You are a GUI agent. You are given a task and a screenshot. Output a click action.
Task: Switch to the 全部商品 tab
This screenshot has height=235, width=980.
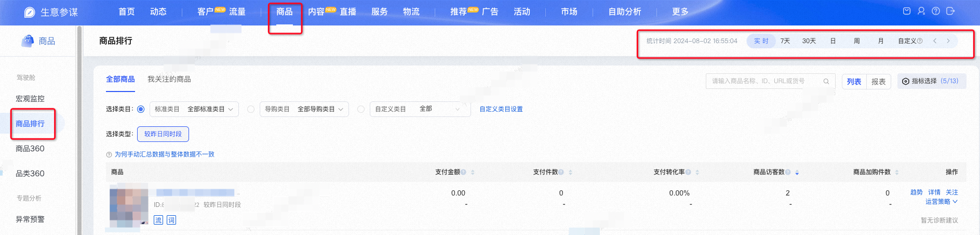coord(120,79)
